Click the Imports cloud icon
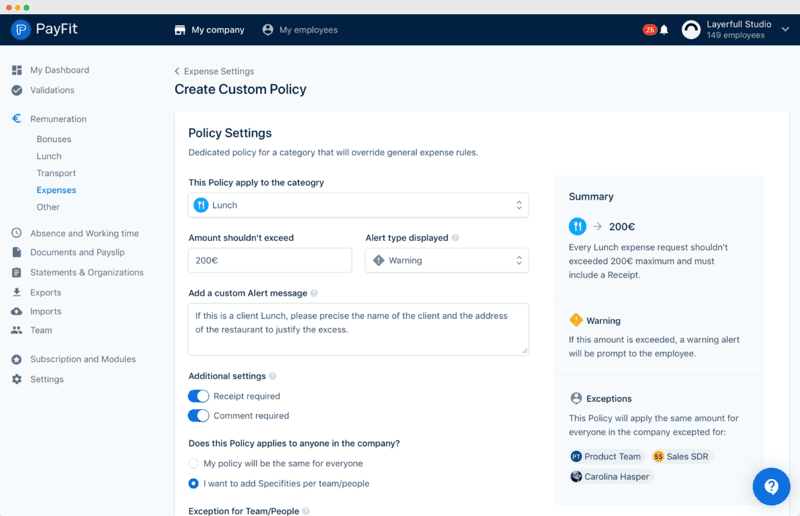800x516 pixels. pyautogui.click(x=17, y=311)
